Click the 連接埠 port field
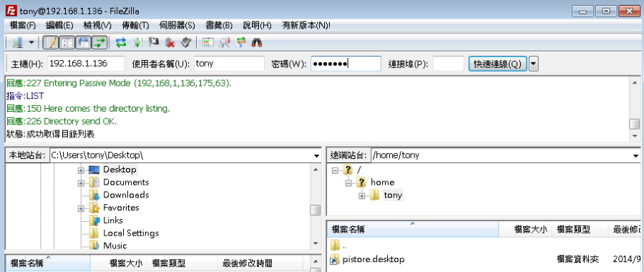644x272 pixels. point(449,64)
